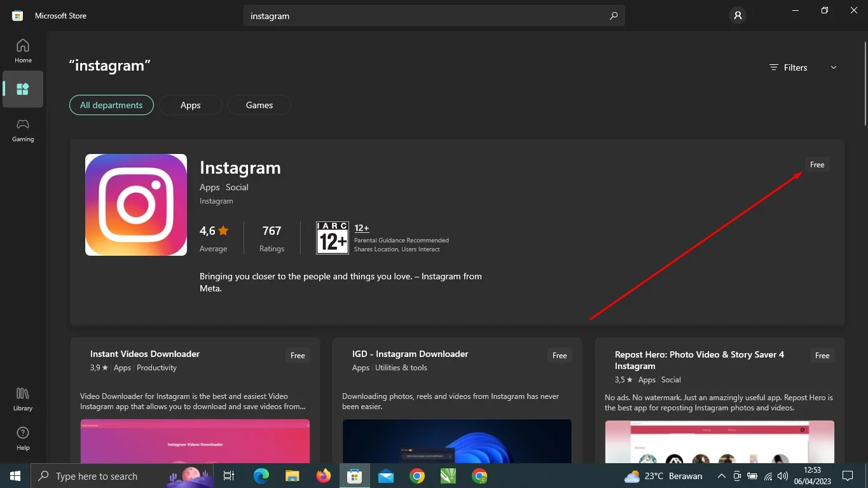
Task: Open the Mail app from the taskbar
Action: point(386,476)
